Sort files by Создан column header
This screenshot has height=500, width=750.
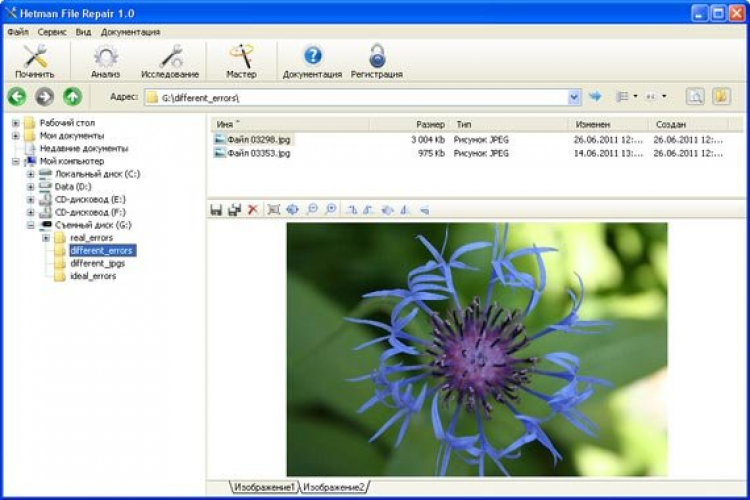[x=689, y=124]
